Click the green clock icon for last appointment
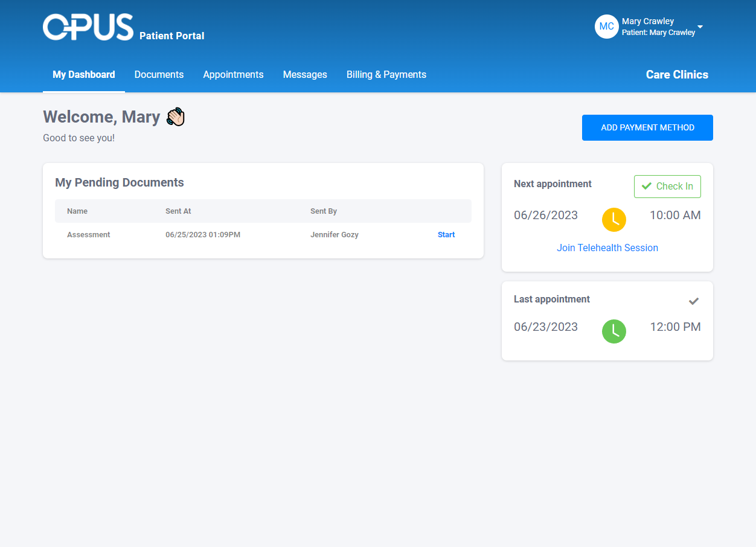 point(614,331)
